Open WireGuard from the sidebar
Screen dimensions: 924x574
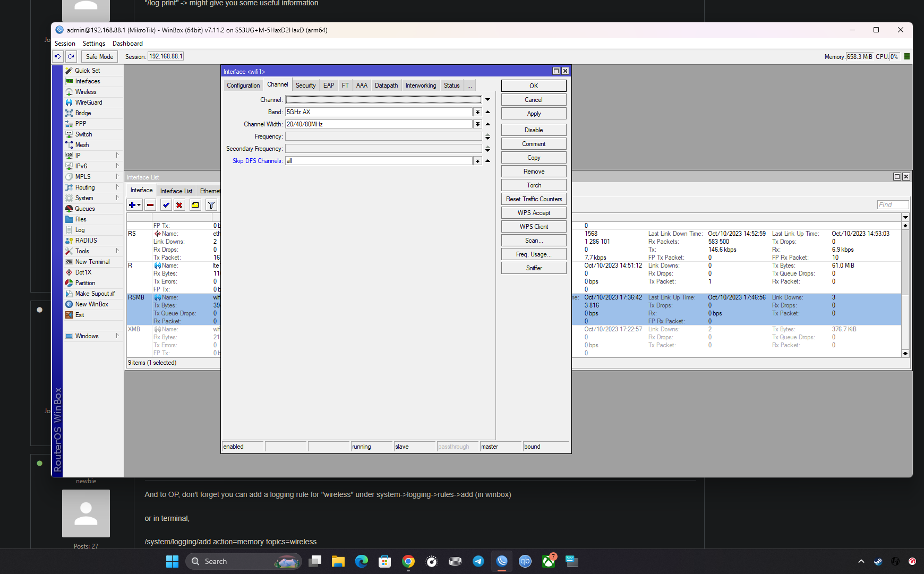pos(89,102)
